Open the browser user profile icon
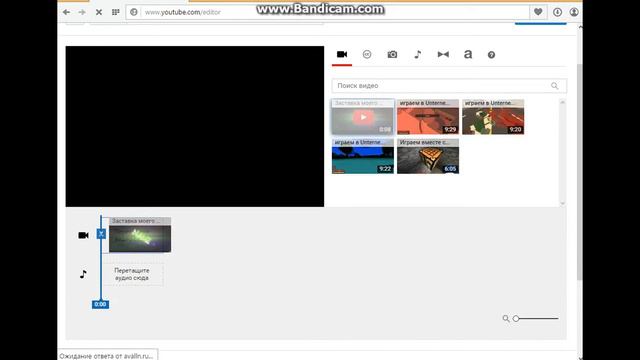640x360 pixels. [x=574, y=12]
